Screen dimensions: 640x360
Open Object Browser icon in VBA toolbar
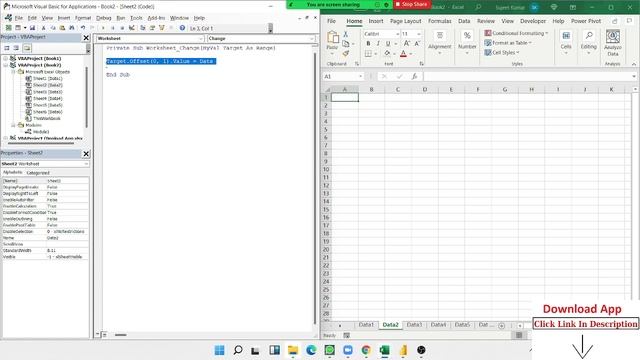[162, 28]
